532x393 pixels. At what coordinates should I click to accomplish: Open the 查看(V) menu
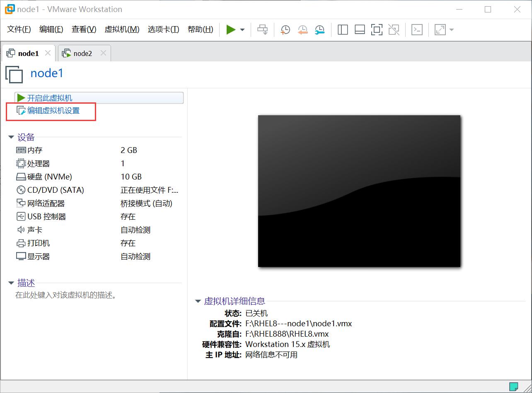(x=84, y=29)
